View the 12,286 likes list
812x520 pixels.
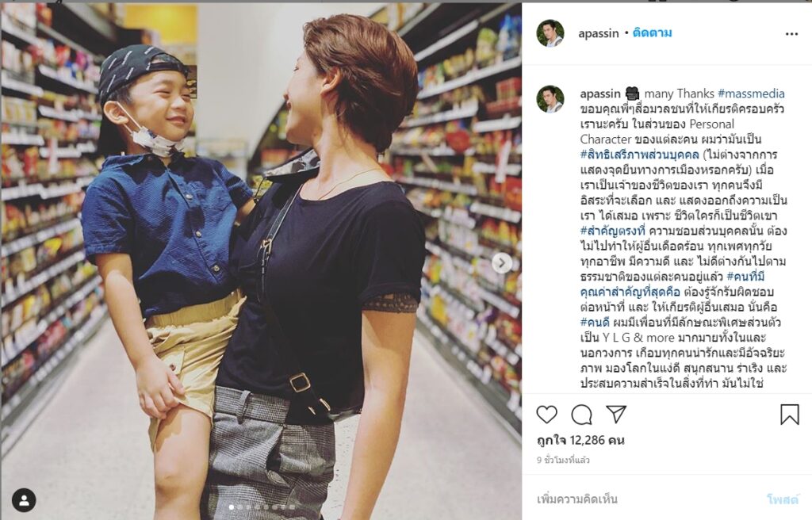[x=580, y=440]
